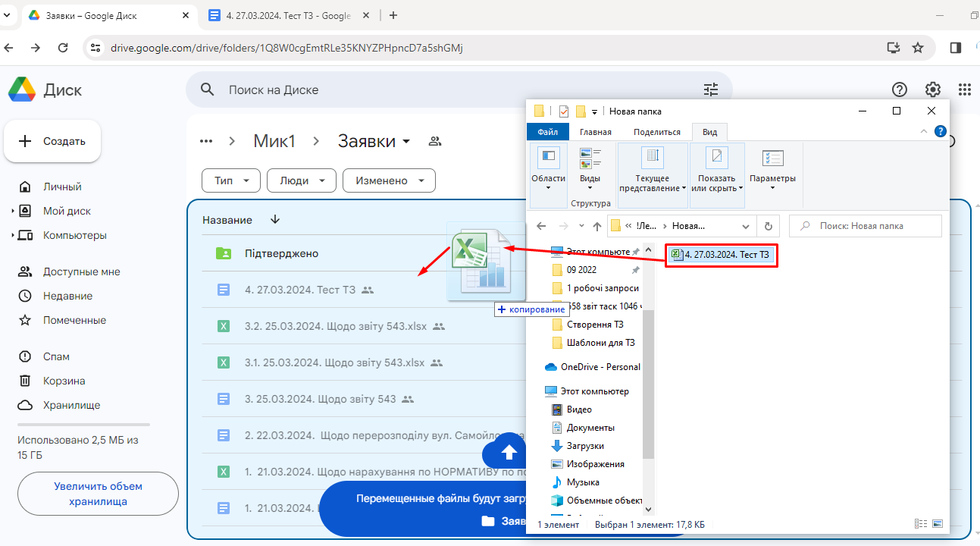Image resolution: width=980 pixels, height=546 pixels.
Task: Open Google Drive search filter options icon
Action: point(710,89)
